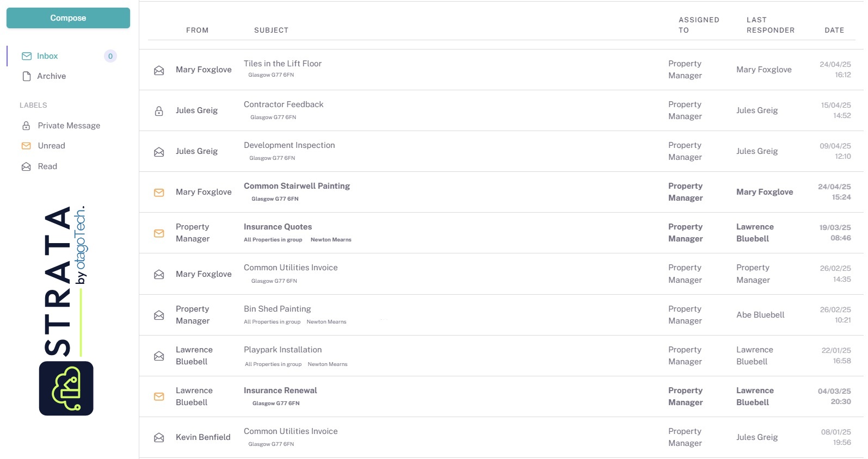Screen dimensions: 868x459
Task: Click Newton Mearns tag under Bin Shed Painting
Action: 327,322
